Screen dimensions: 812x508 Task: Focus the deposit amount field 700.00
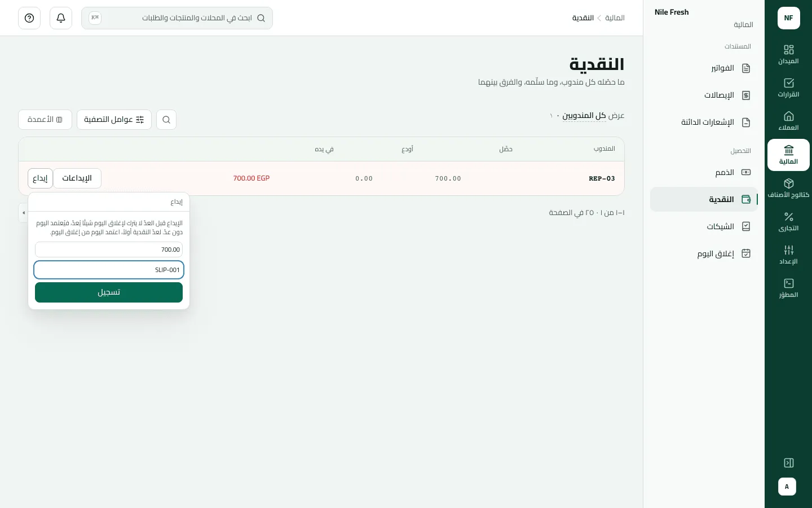click(109, 249)
